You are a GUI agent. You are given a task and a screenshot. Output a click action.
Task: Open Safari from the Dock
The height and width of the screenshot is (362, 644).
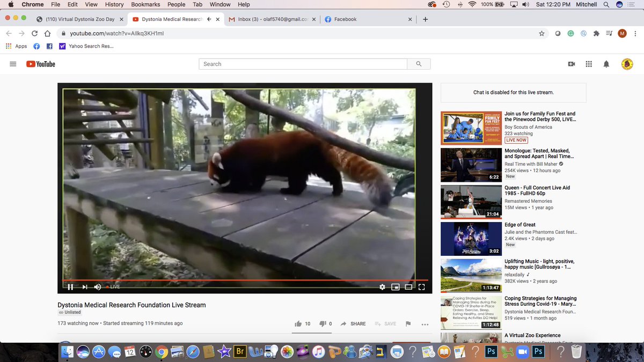point(192,352)
